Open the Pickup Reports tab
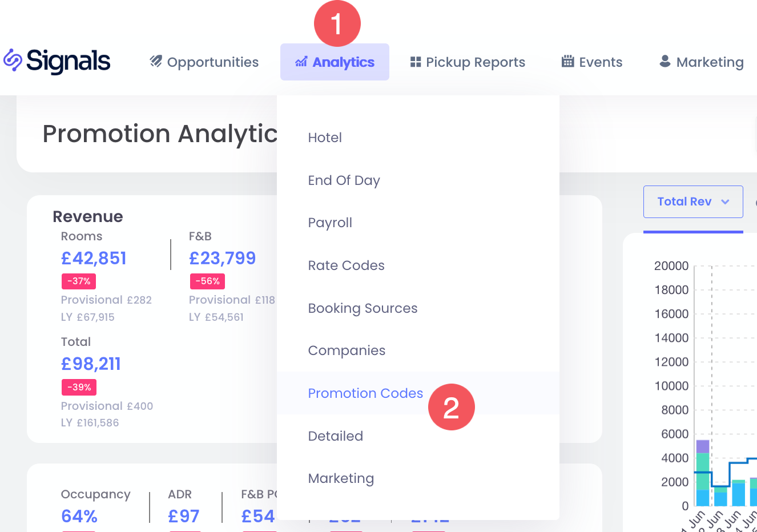Screen dimensions: 757x532 (x=475, y=62)
